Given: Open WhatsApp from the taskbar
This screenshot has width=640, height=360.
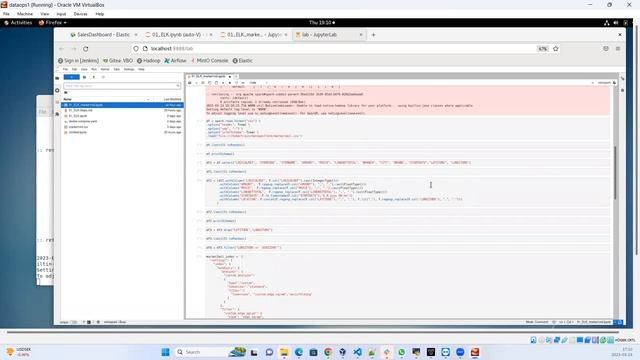Looking at the screenshot, I should [401, 352].
